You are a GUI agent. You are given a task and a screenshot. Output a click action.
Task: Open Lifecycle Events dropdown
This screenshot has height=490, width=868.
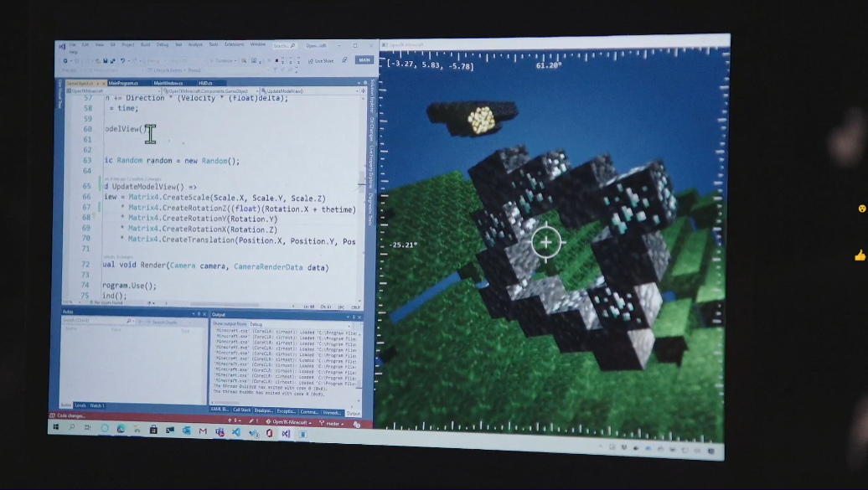pos(169,70)
